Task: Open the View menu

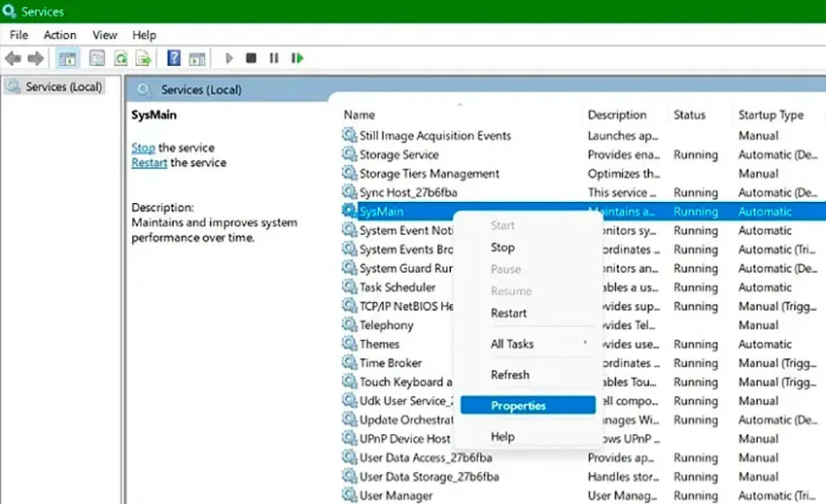Action: coord(104,35)
